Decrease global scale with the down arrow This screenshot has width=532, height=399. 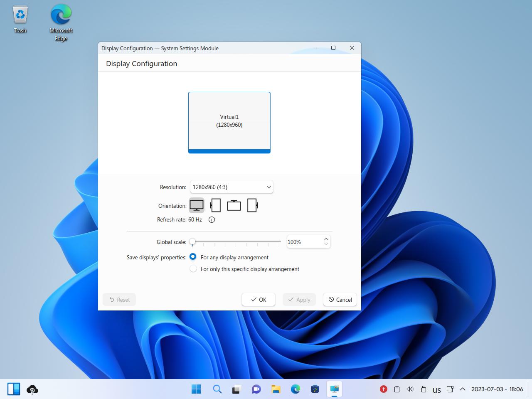(x=326, y=244)
